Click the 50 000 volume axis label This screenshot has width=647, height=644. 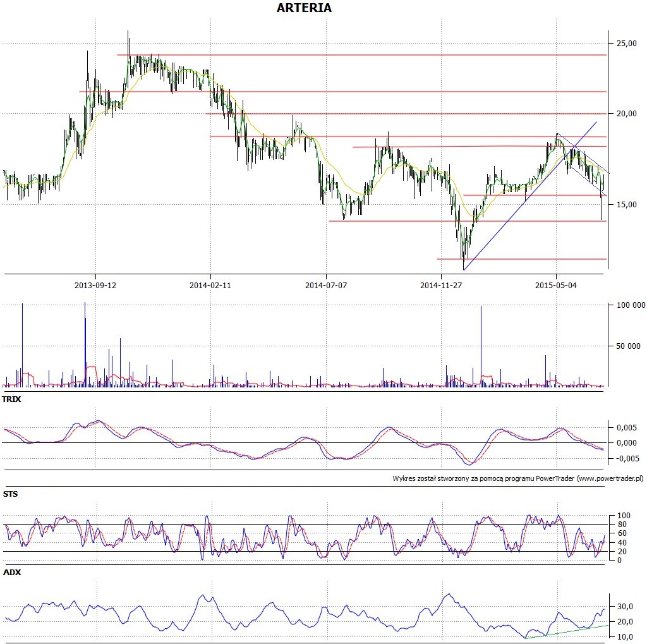coord(629,346)
